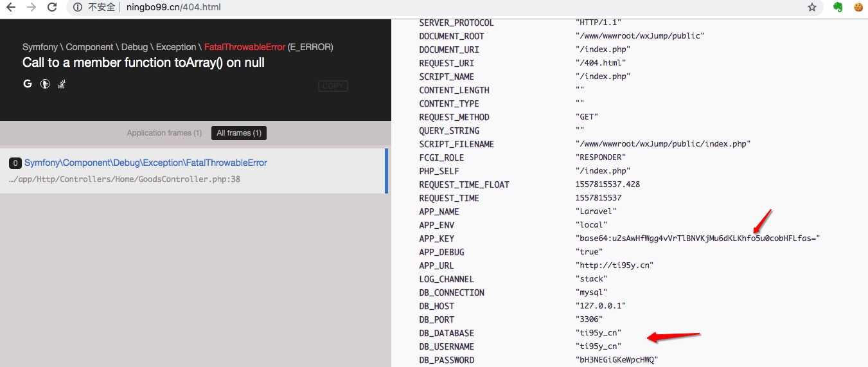The image size is (868, 367).
Task: Select stack frame 0 FatalThrowableError
Action: [145, 163]
